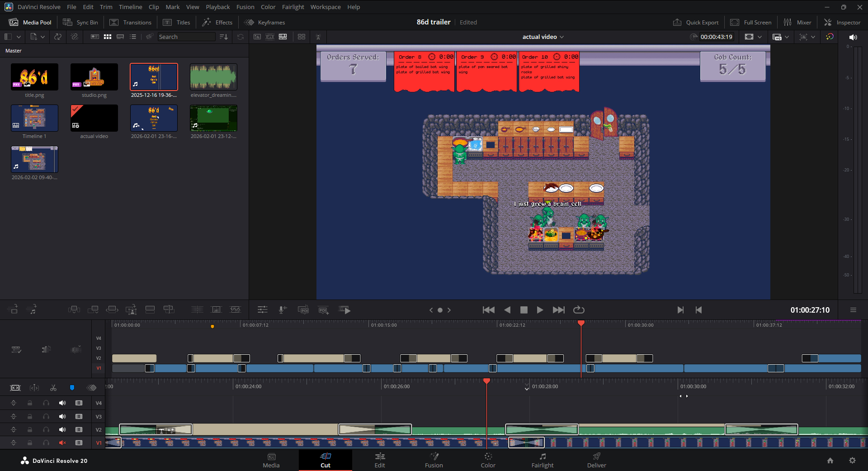This screenshot has height=471, width=868.
Task: Click the sort media pool icon
Action: tap(224, 37)
